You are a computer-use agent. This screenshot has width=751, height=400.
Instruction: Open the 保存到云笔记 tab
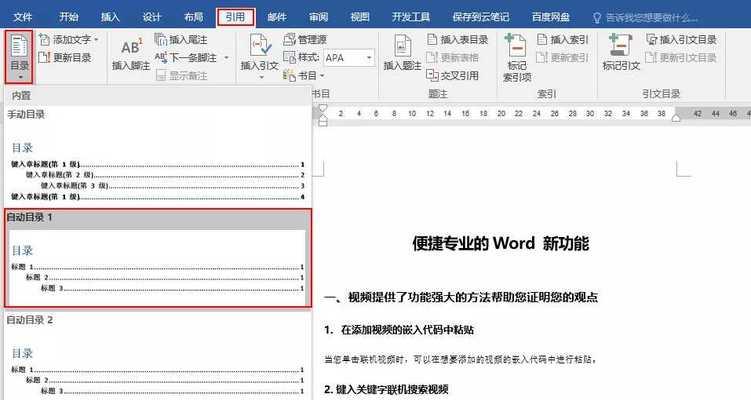(x=481, y=17)
